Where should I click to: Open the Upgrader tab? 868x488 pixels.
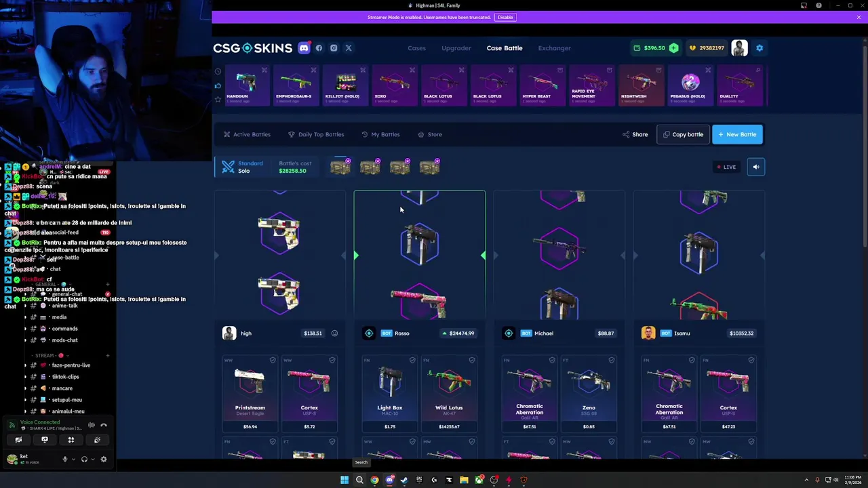[x=456, y=48]
